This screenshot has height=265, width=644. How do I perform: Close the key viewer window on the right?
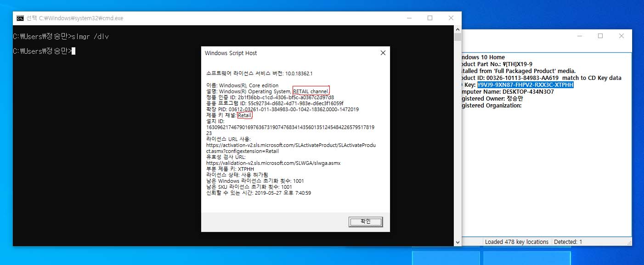coord(621,36)
